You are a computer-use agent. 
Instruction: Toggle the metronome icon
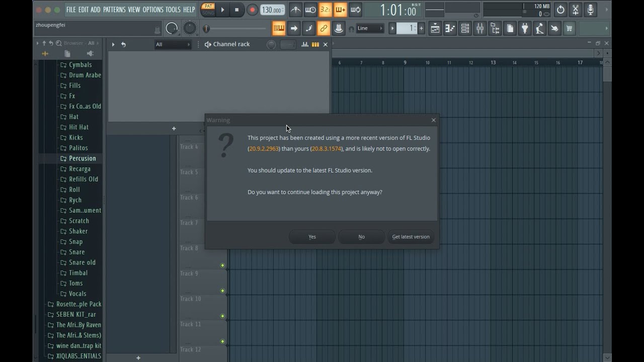(x=296, y=10)
